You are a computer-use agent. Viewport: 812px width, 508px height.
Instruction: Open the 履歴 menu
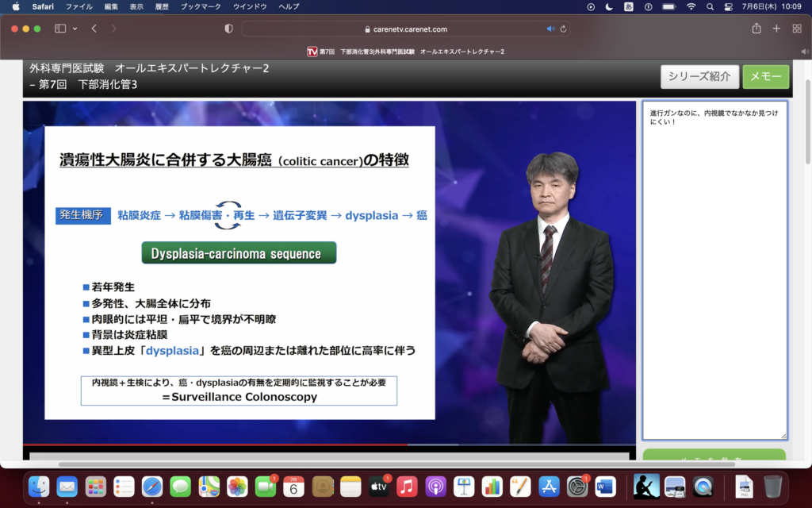coord(161,6)
